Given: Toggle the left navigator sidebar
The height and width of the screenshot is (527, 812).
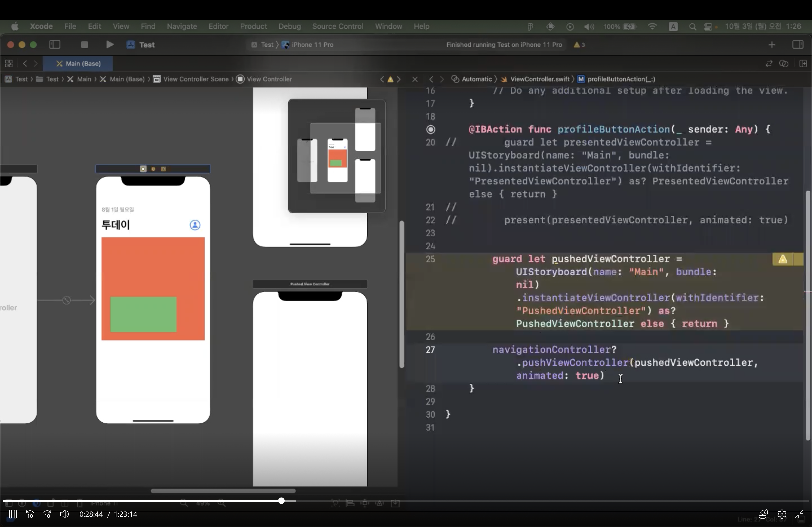Looking at the screenshot, I should click(55, 45).
